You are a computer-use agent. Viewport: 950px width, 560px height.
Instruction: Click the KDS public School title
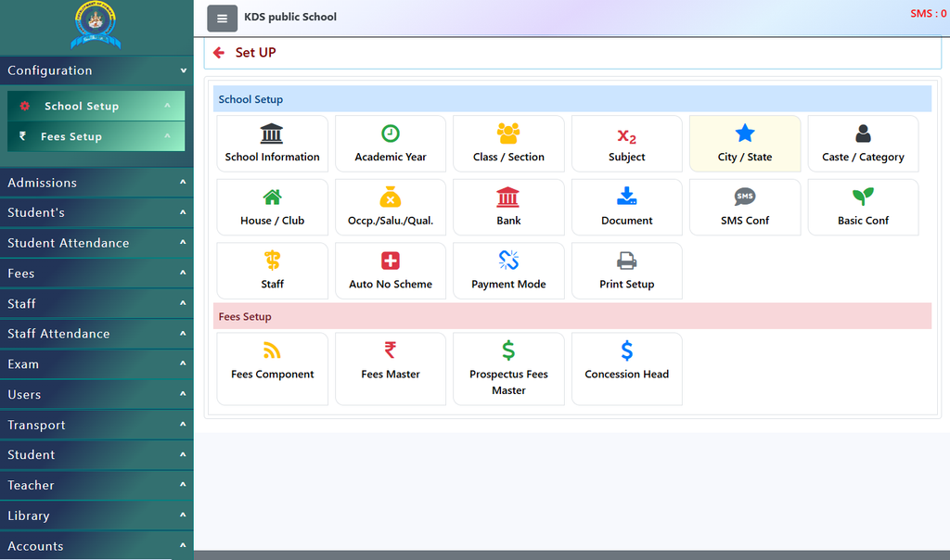[290, 17]
